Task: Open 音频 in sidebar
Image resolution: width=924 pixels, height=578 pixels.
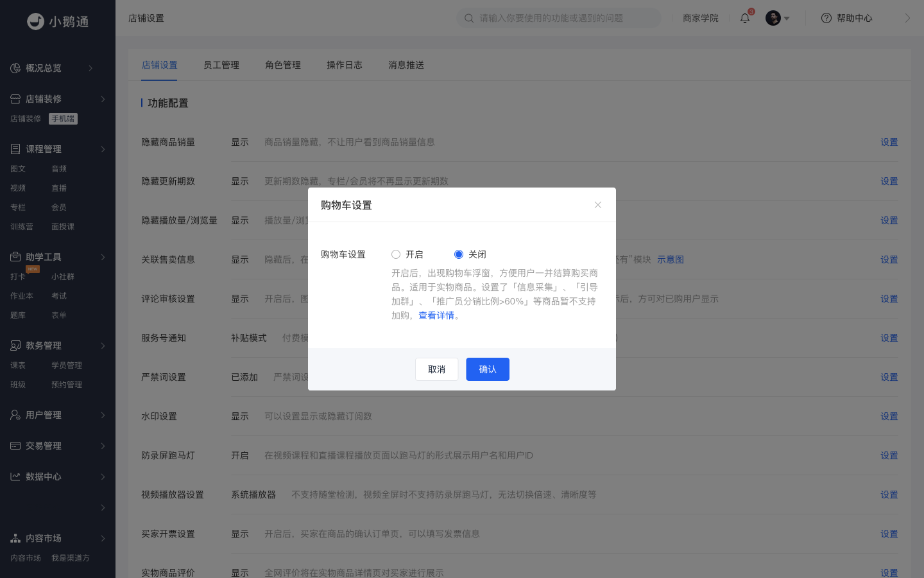Action: point(59,169)
